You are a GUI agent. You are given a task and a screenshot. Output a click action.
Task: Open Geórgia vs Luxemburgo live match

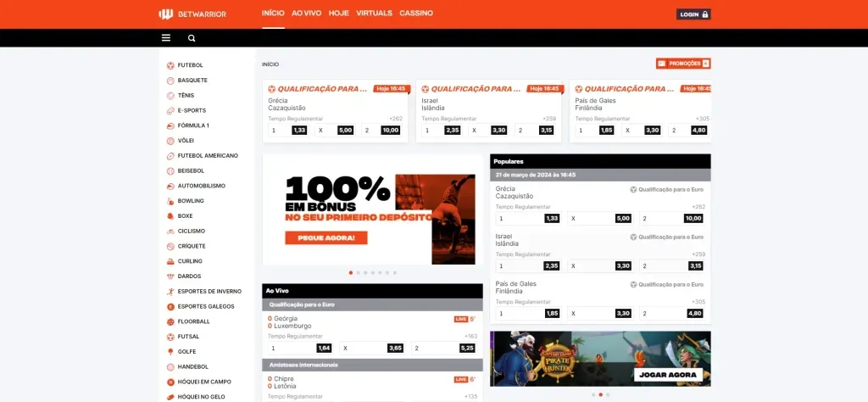tap(290, 322)
